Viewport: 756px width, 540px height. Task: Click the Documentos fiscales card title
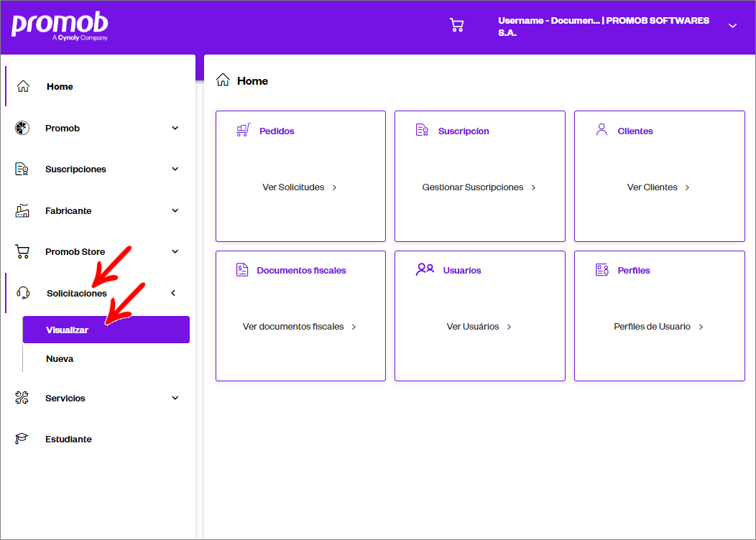301,270
